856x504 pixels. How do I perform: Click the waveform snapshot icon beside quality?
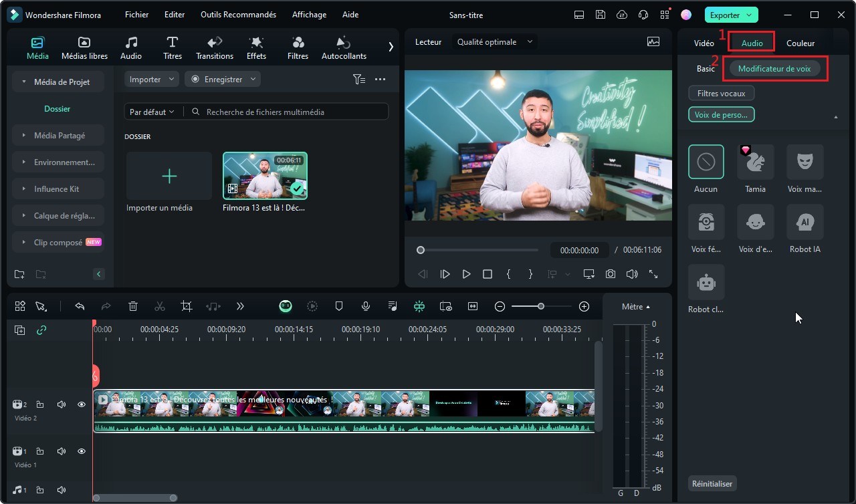653,41
